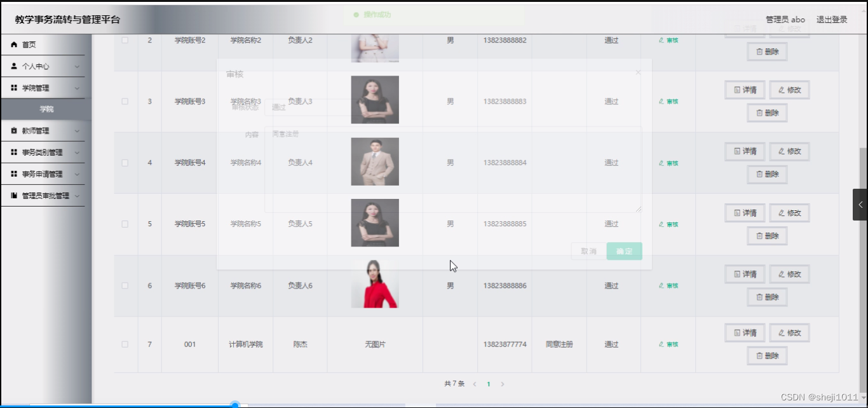Expand the 个人中心 chevron
Screen dimensions: 868x408
(x=77, y=66)
